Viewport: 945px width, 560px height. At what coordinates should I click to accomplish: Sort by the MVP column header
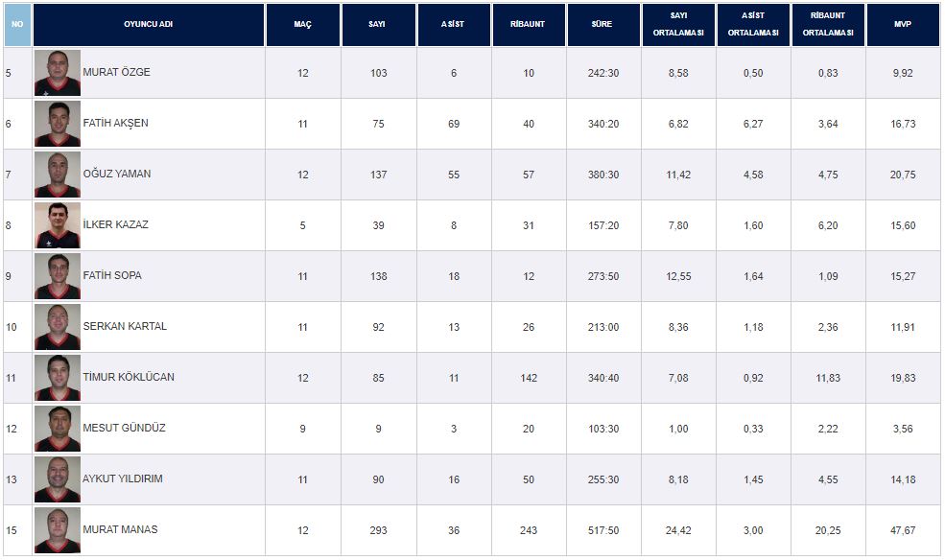click(x=903, y=24)
